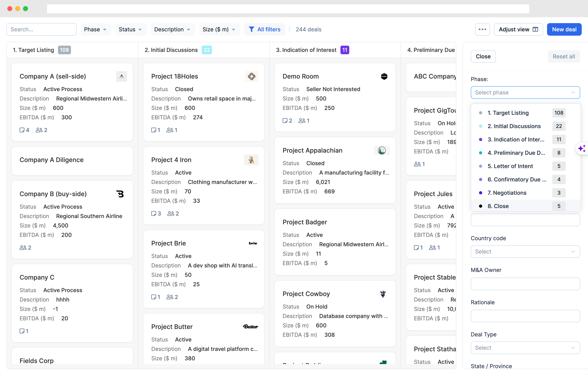Click the golfer icon on Project 4 Iron
The image size is (588, 375).
(x=251, y=160)
